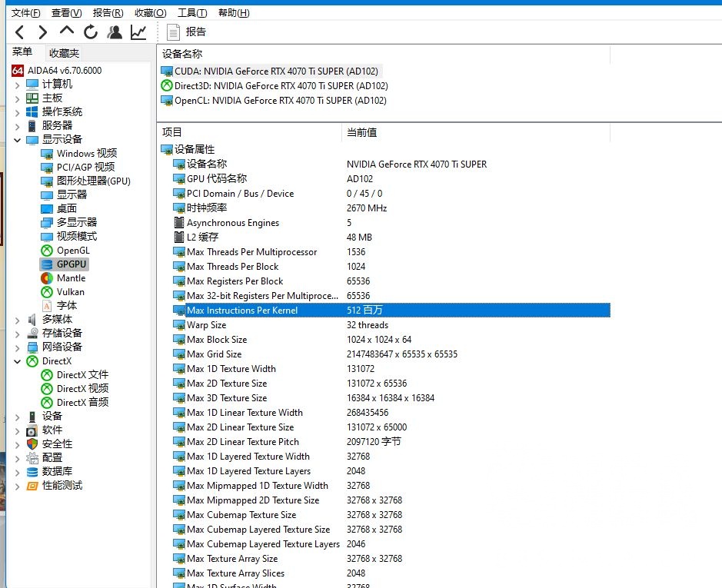722x588 pixels.
Task: Click the up arrow toolbar icon
Action: [66, 32]
